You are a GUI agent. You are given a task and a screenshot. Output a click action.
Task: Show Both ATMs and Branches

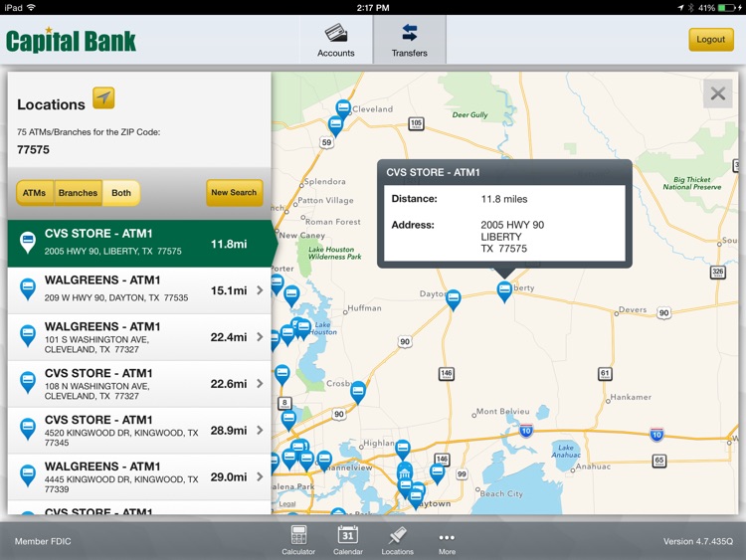(x=121, y=193)
